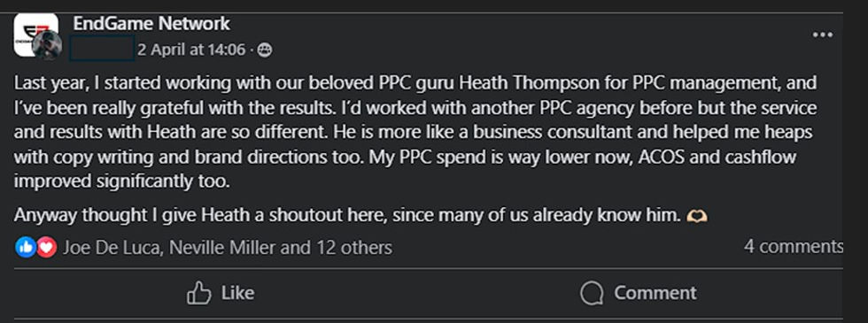Like the post with the Like button
This screenshot has width=868, height=323.
click(x=221, y=293)
